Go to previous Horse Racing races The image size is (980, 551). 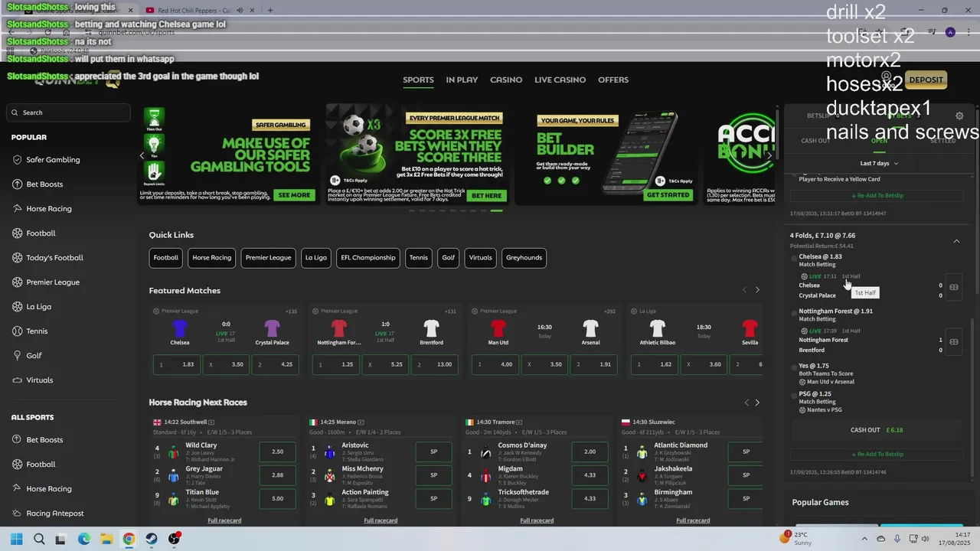tap(746, 403)
